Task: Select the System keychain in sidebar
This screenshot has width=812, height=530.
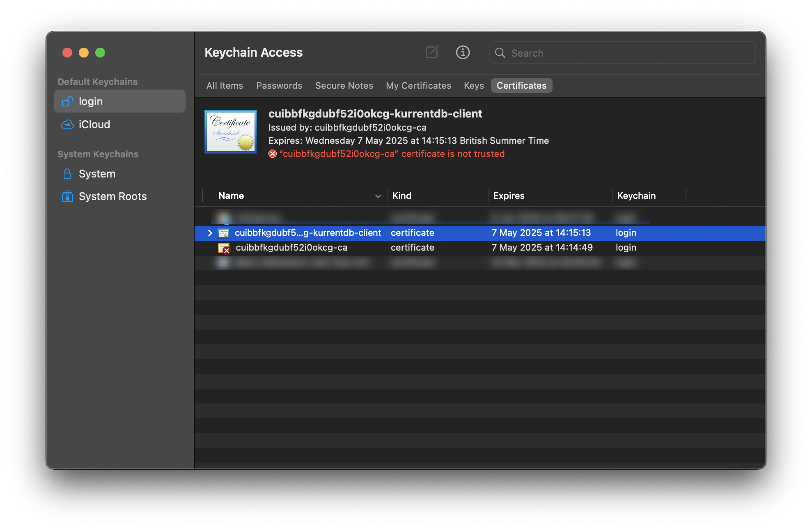Action: pyautogui.click(x=96, y=173)
